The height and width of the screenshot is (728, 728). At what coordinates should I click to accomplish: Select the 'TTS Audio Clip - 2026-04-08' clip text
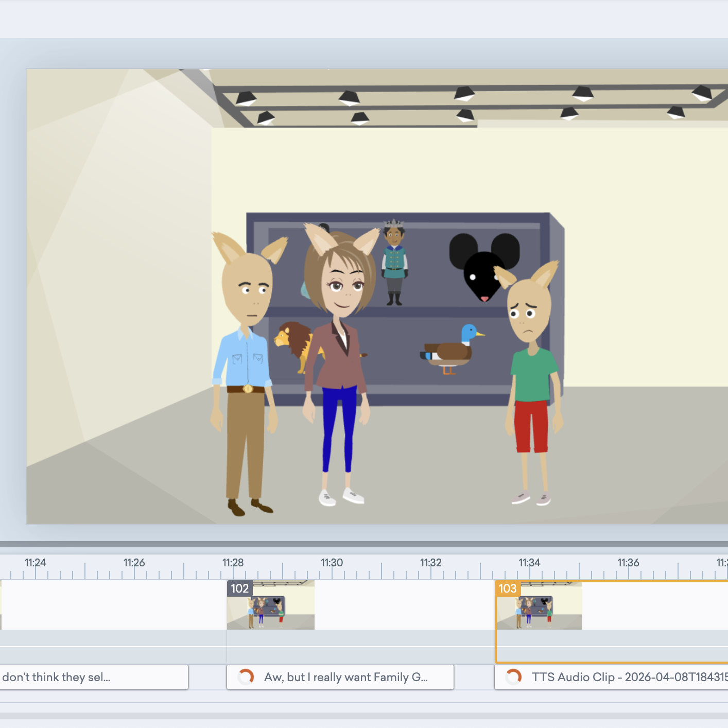point(630,677)
